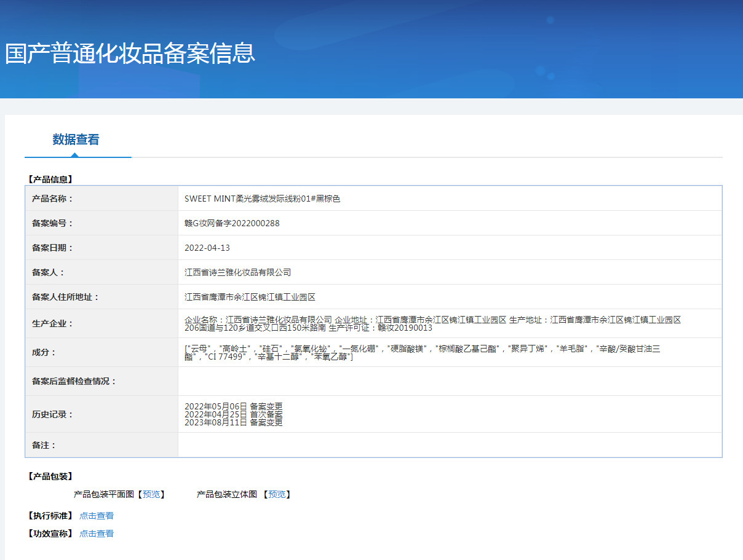Preview the 产品包装平面图 image
This screenshot has height=560, width=743.
pos(153,494)
